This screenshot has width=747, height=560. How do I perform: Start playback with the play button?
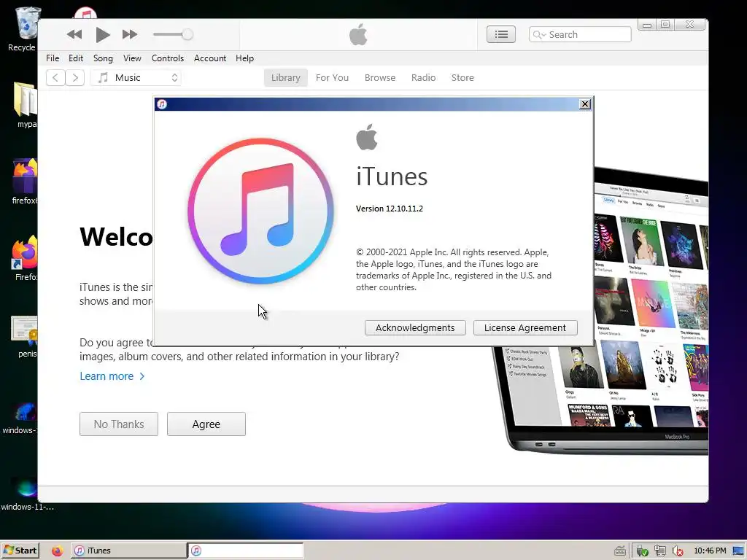pos(102,34)
